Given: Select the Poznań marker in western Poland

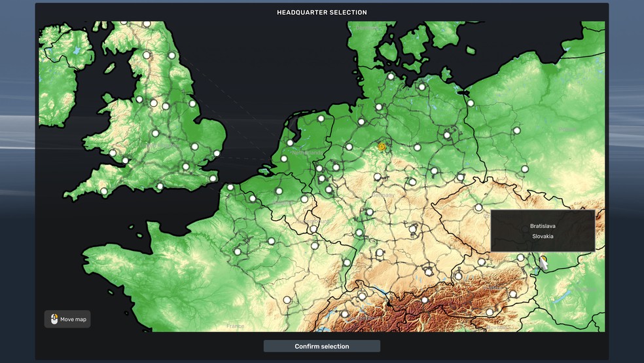Looking at the screenshot, I should (x=516, y=130).
